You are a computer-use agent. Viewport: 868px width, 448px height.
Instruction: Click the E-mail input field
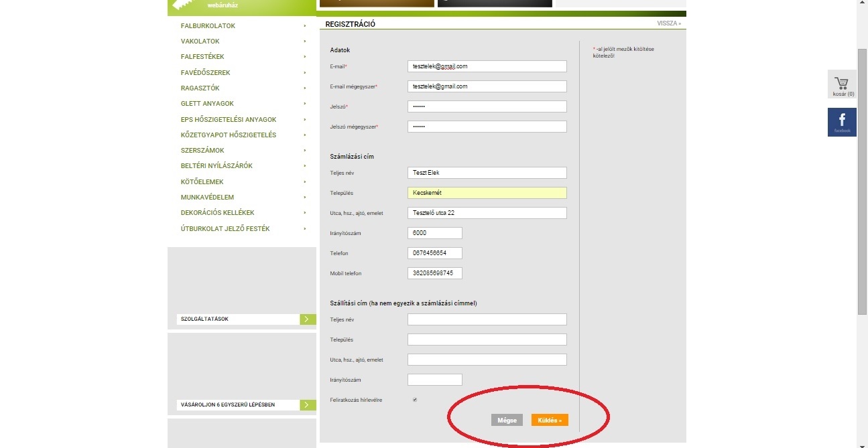pos(487,66)
